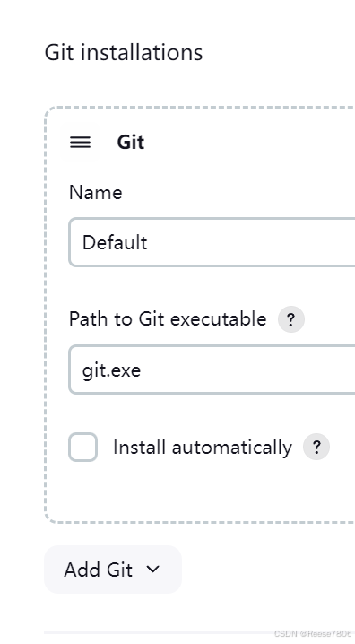Image resolution: width=355 pixels, height=644 pixels.
Task: Focus the Name field containing Default
Action: [x=212, y=242]
